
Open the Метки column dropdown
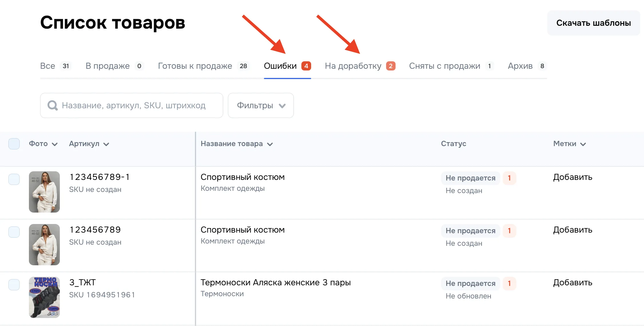583,144
